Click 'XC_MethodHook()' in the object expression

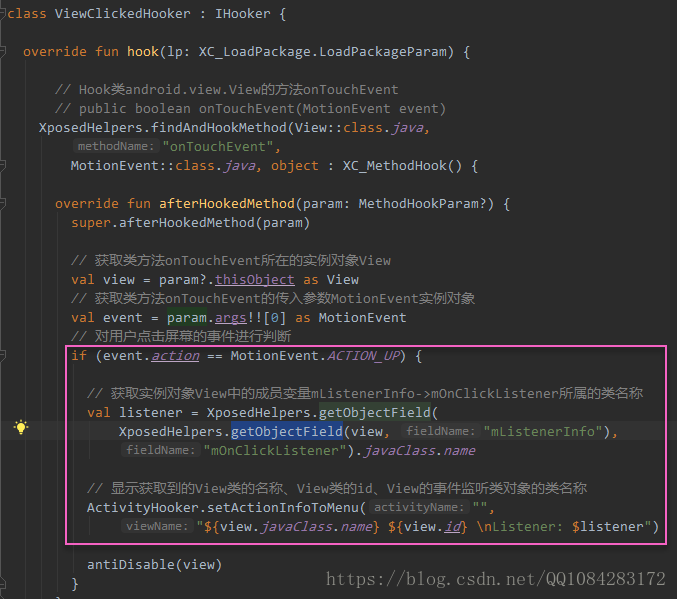(x=402, y=166)
